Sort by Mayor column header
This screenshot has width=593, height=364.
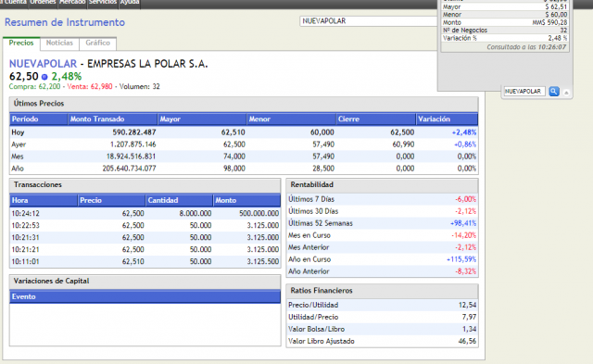pos(202,119)
